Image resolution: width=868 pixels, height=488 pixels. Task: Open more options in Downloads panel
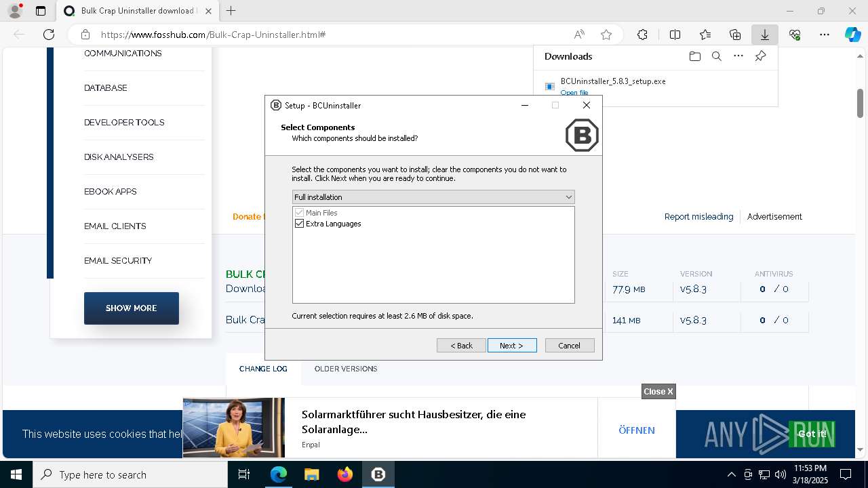[738, 56]
